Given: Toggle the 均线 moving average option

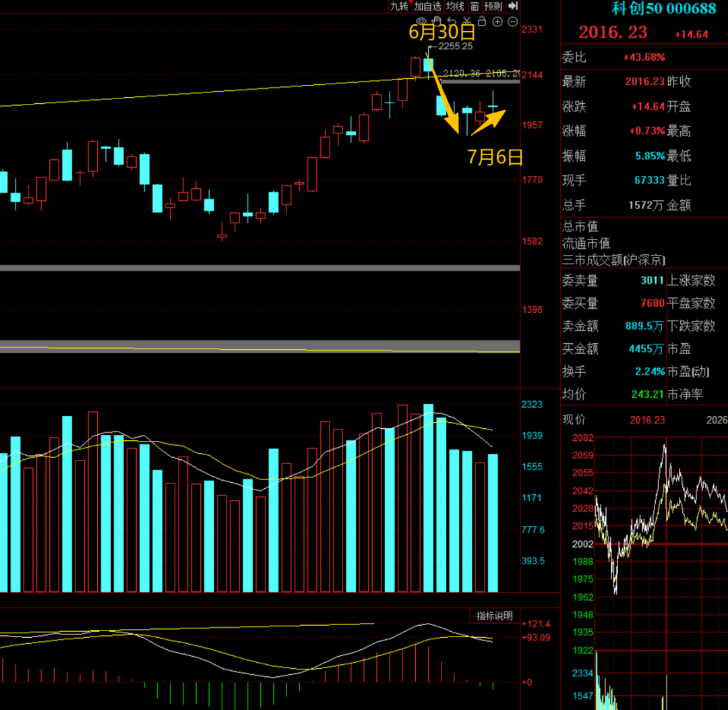Looking at the screenshot, I should [x=455, y=6].
